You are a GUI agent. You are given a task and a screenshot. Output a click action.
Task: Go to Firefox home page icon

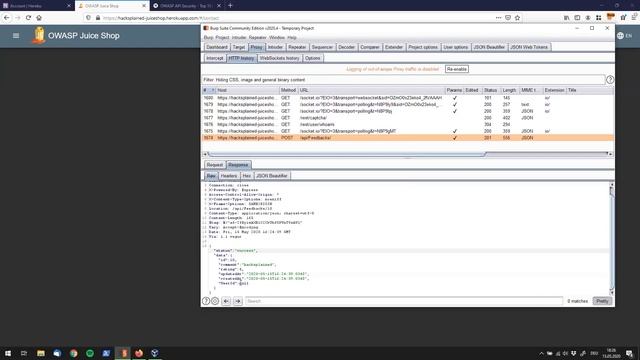39,18
